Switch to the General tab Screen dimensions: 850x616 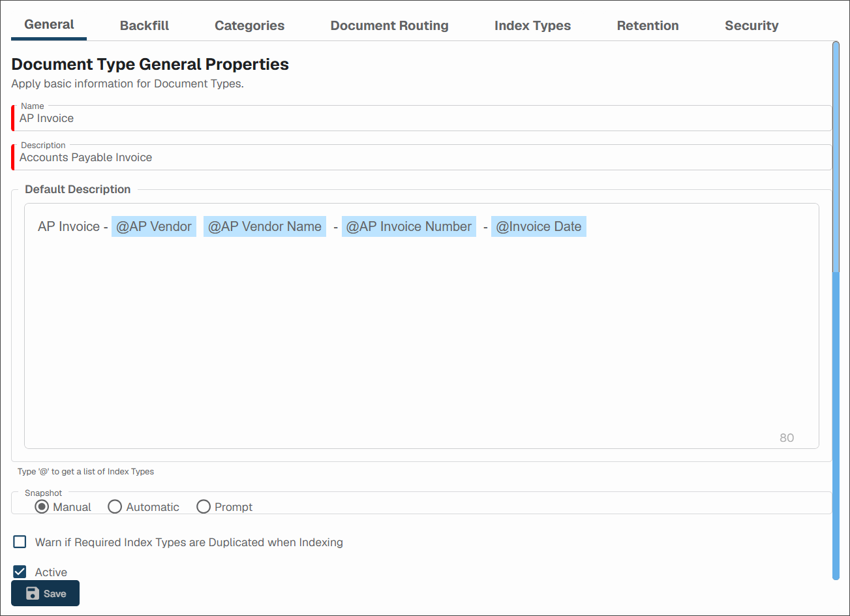point(49,25)
